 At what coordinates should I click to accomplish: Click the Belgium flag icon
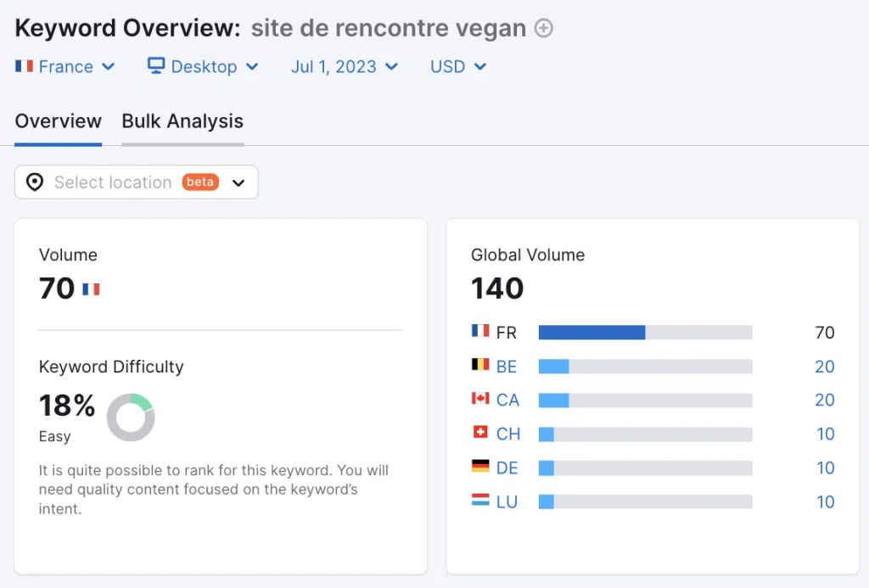[480, 364]
